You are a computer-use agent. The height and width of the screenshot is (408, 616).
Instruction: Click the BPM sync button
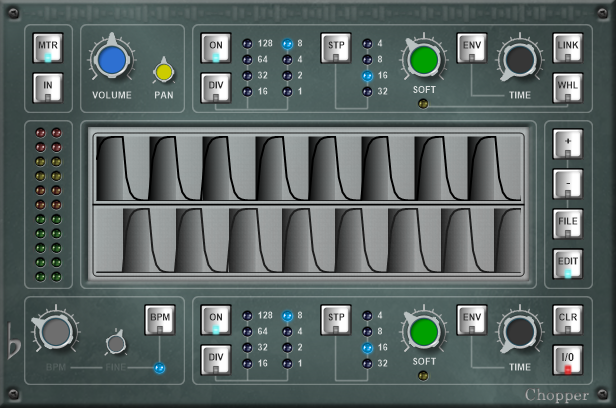coord(159,320)
